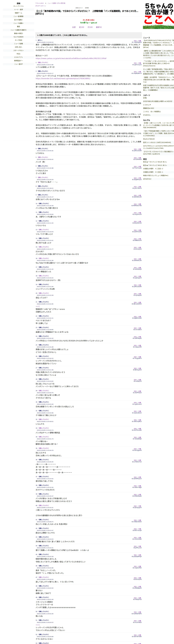174x644 pixels.
Task: Open ネット殺到「高市総理の責任」 sidebar thread
Action: tap(159, 71)
